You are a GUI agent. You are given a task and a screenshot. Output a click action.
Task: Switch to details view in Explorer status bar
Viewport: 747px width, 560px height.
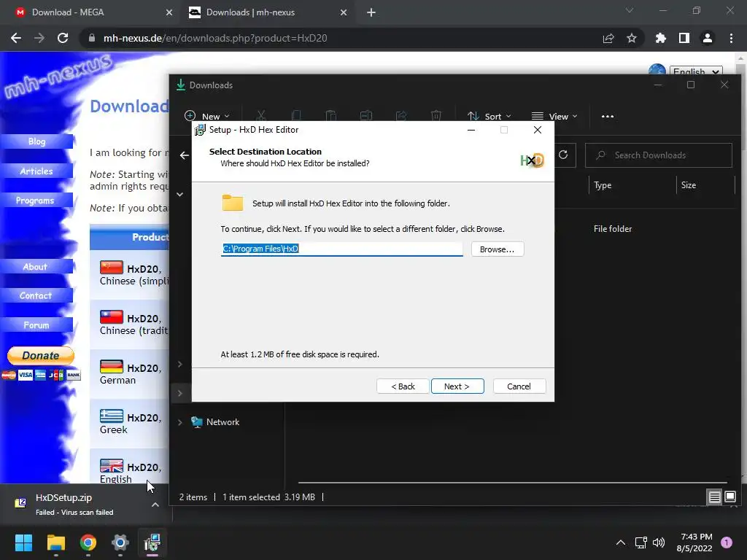(x=715, y=497)
